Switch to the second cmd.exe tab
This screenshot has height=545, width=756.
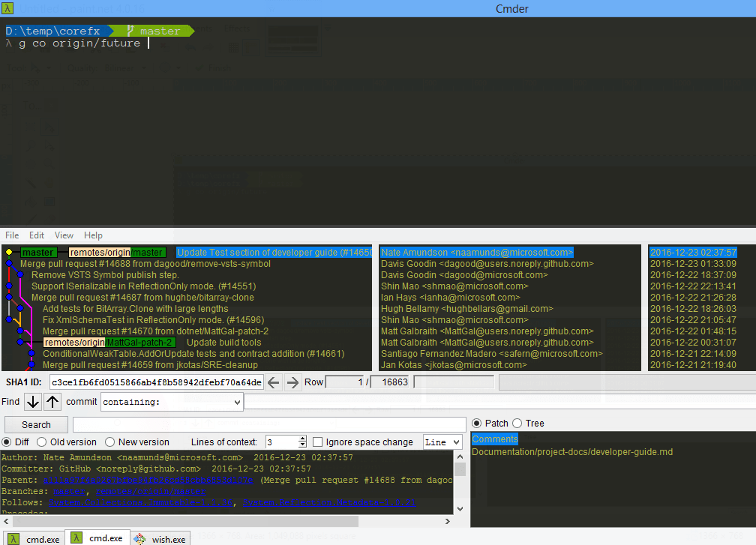(x=97, y=538)
